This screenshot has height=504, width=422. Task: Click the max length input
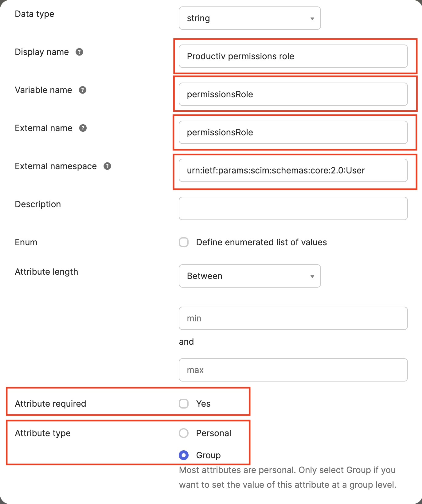tap(293, 370)
